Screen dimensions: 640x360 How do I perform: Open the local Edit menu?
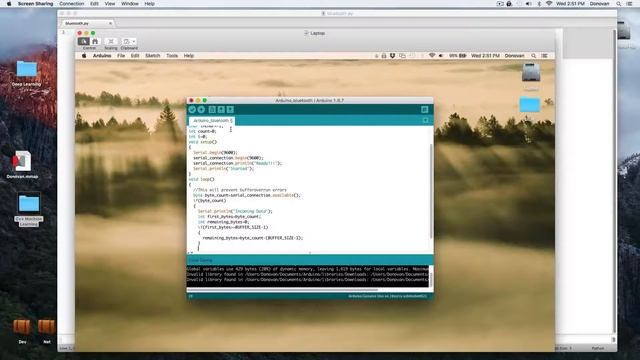point(94,4)
